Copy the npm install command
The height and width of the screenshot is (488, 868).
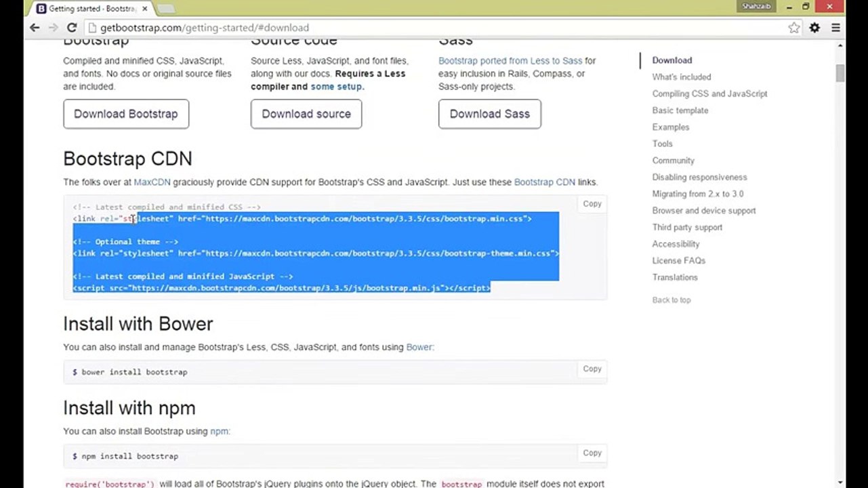(x=592, y=453)
